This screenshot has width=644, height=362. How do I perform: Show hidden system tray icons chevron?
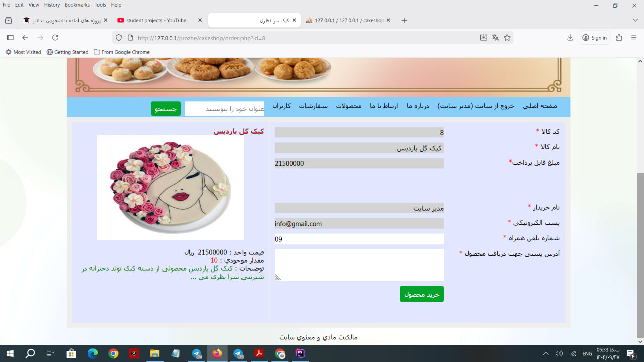(546, 354)
